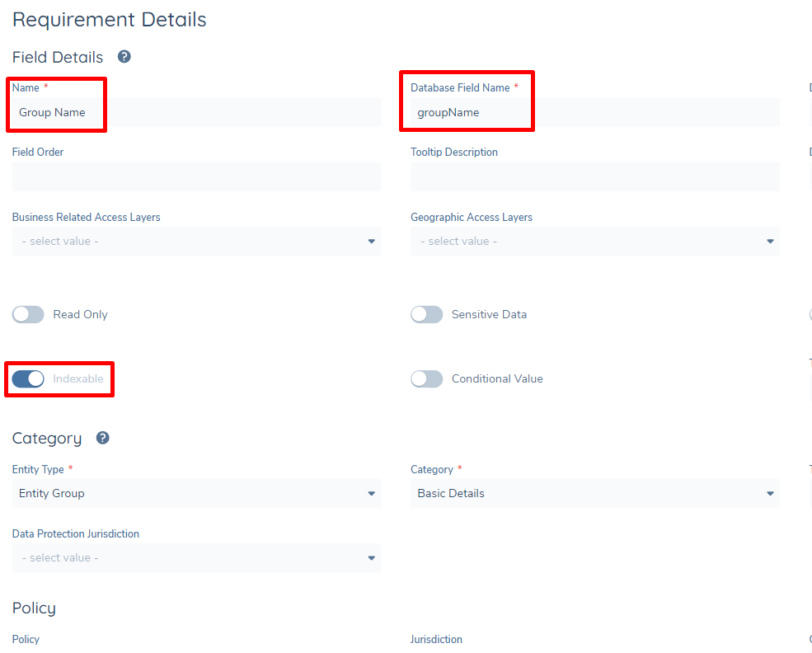Enable the Sensitive Data toggle

(426, 314)
